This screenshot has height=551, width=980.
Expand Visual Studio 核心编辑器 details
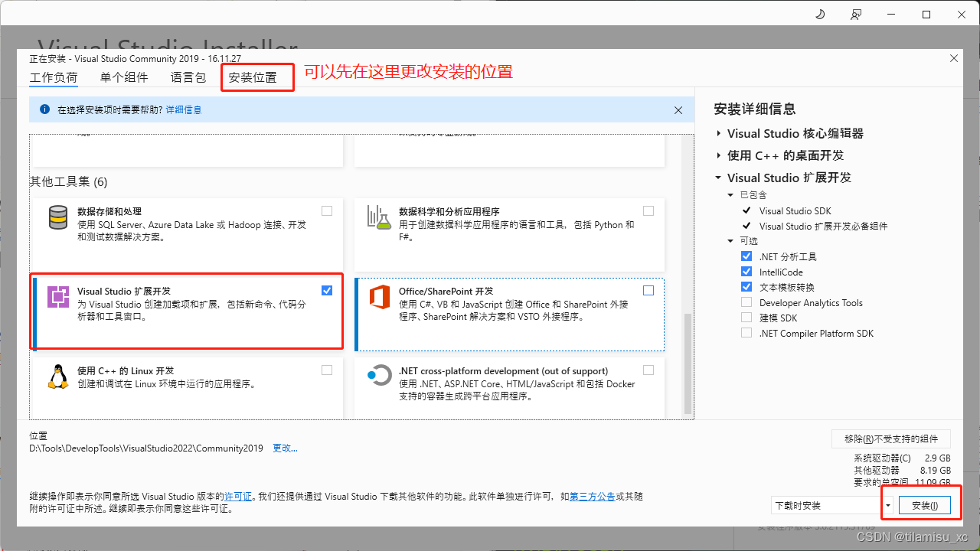pos(719,133)
